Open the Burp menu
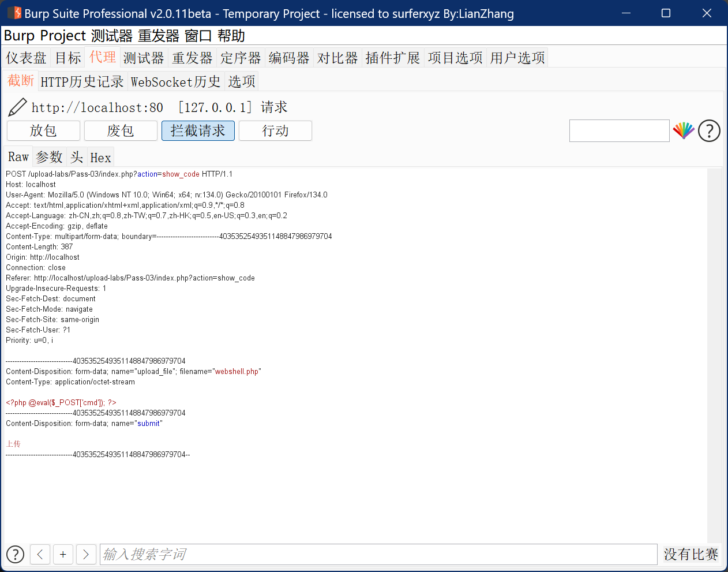The image size is (728, 572). (19, 36)
